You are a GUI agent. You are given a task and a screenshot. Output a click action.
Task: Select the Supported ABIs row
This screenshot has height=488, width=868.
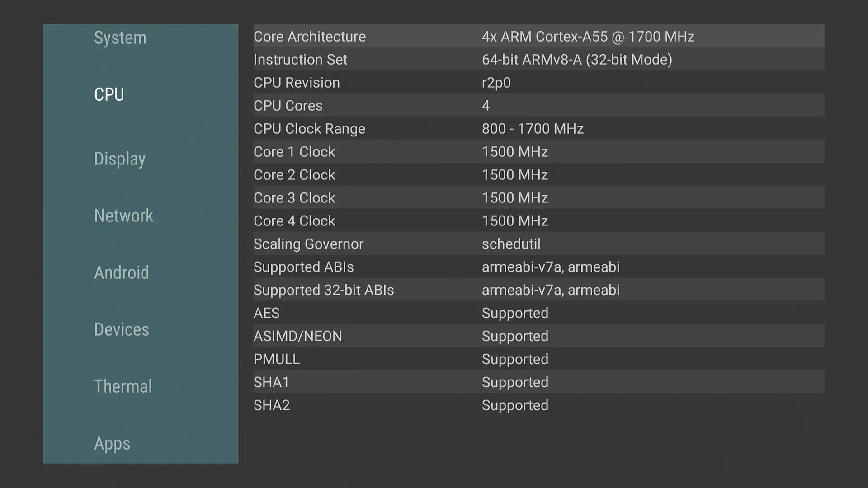tap(538, 267)
